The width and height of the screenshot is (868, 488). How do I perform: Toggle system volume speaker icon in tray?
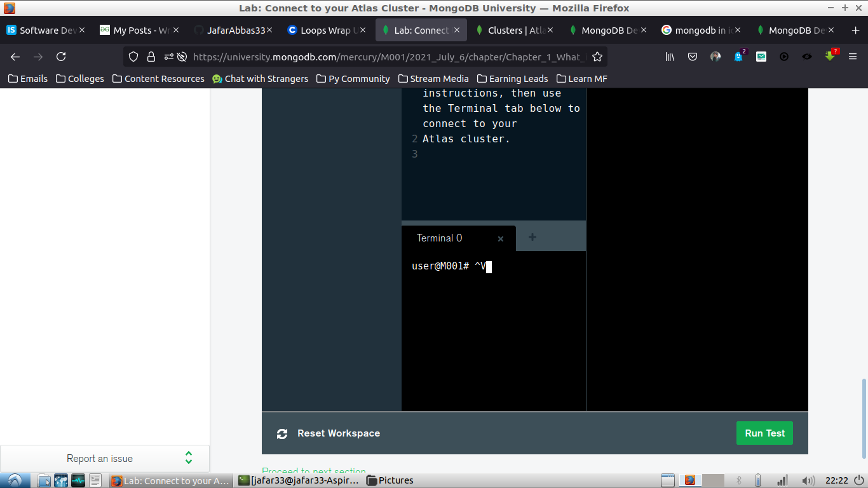point(808,480)
